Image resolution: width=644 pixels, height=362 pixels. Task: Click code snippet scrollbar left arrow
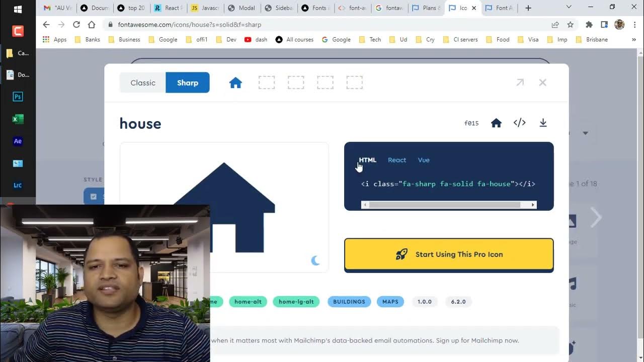(x=365, y=205)
